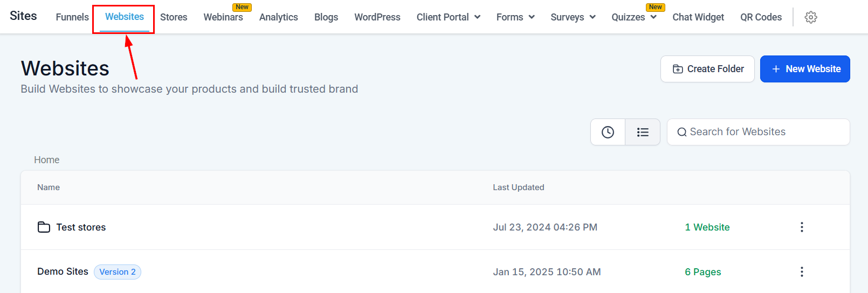
Task: Switch to the Stores tab
Action: point(174,17)
